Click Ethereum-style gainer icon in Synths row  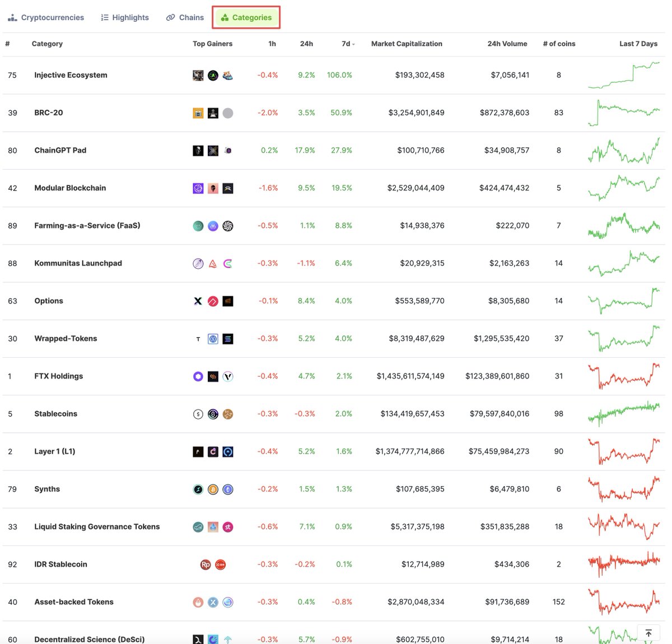pos(228,489)
